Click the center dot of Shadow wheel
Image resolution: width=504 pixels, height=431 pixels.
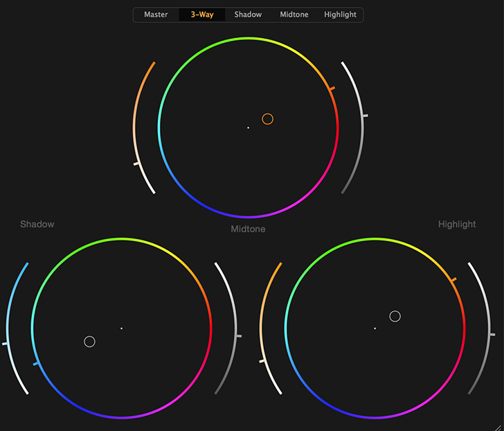tap(122, 328)
